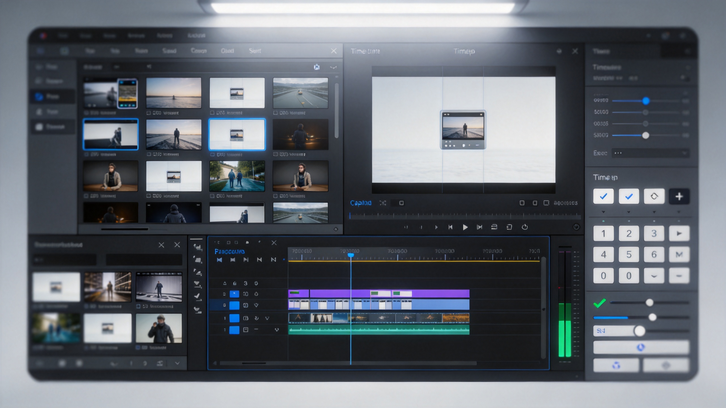
Task: Toggle the blue enable box on purple track
Action: [235, 294]
